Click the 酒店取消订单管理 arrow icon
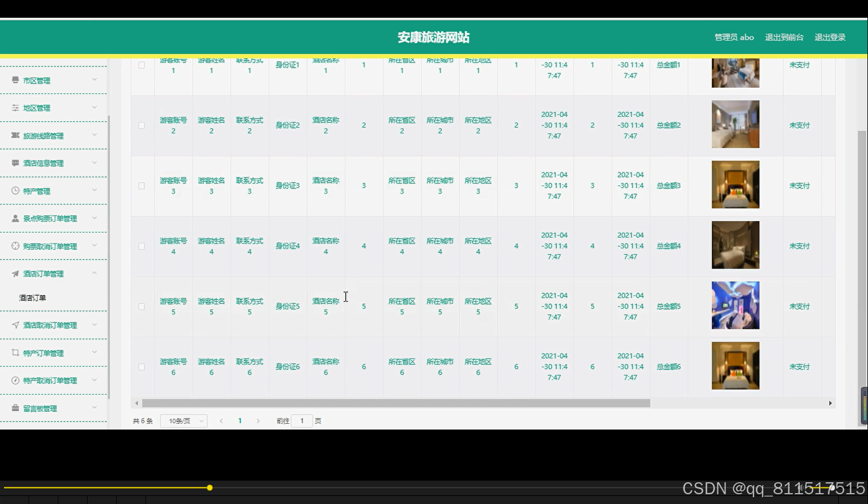 [15, 325]
